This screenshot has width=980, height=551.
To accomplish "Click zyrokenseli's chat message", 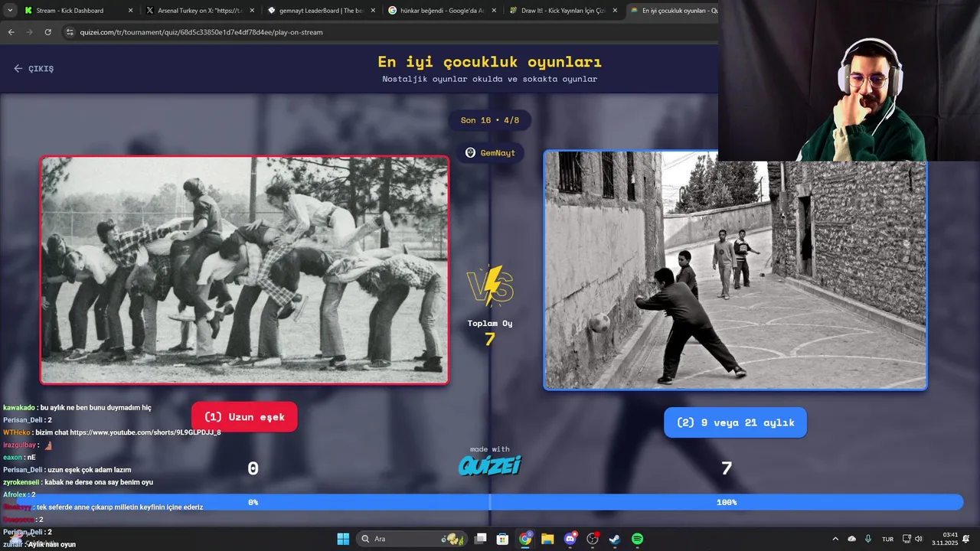I will point(78,482).
